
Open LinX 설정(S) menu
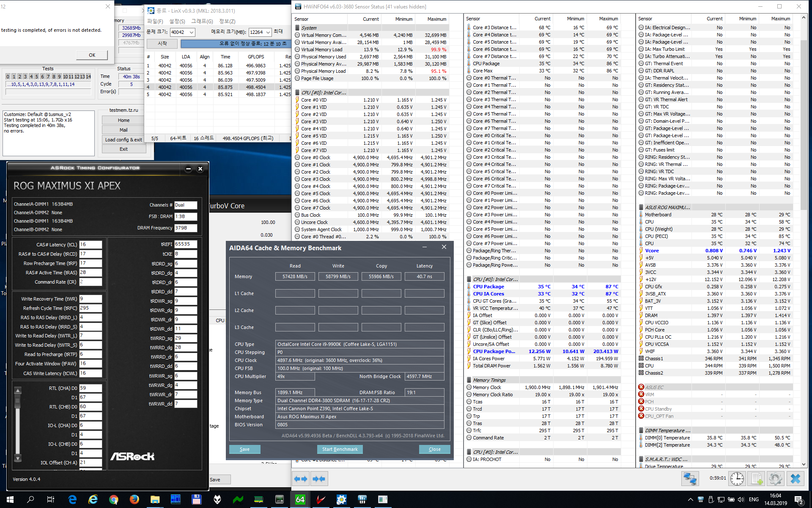177,21
